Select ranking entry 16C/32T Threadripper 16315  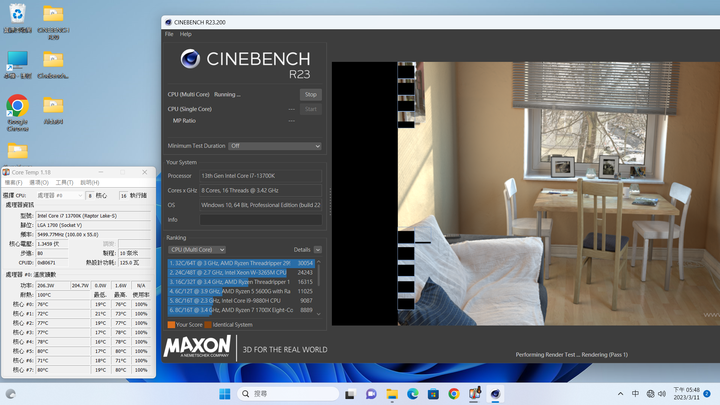(241, 282)
